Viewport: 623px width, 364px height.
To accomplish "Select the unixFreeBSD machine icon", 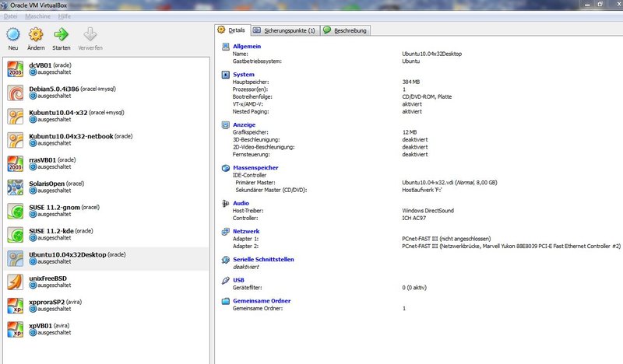I will (x=16, y=282).
